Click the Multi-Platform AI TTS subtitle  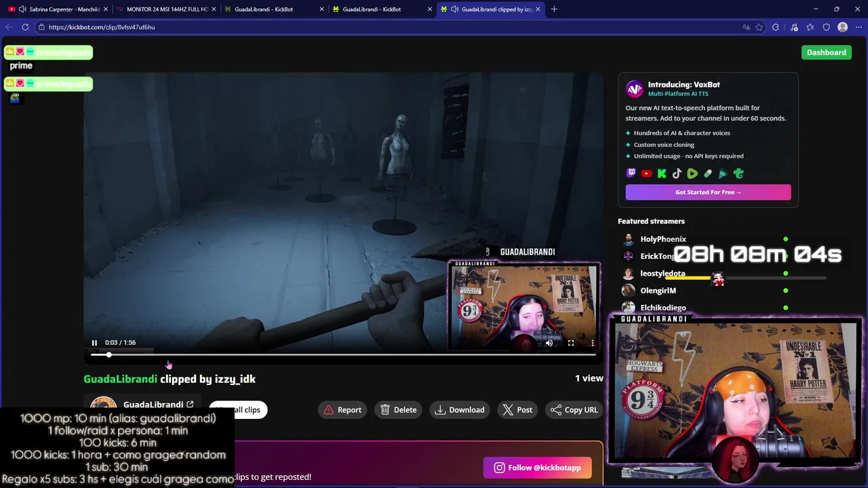pyautogui.click(x=678, y=94)
